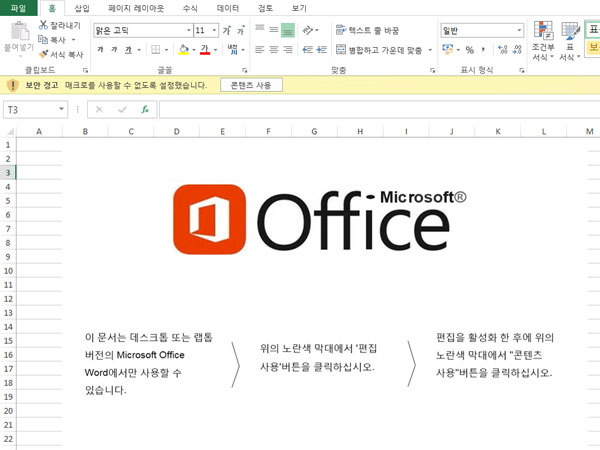
Task: Click the increase decimal icon
Action: tap(502, 49)
